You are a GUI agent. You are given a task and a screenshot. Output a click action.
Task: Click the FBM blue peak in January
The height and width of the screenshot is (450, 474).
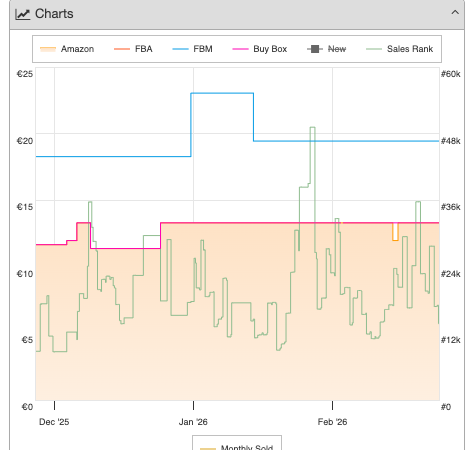(x=222, y=93)
